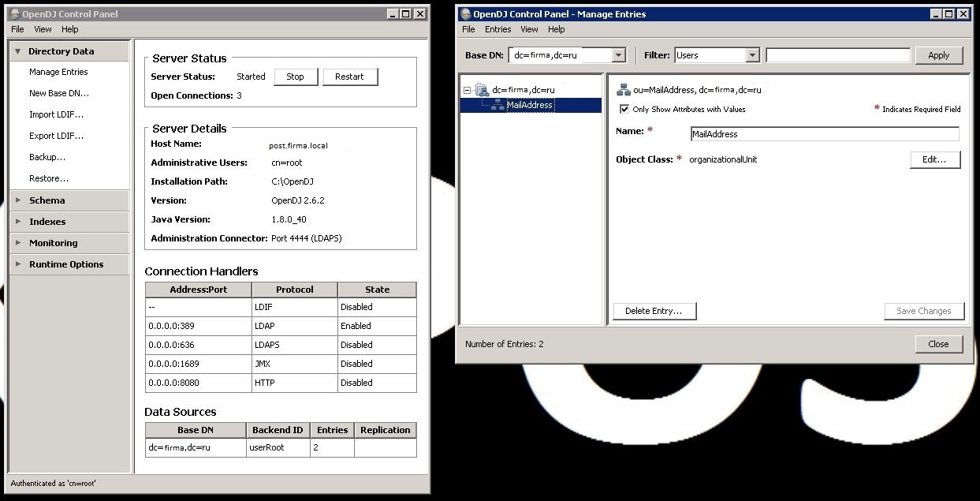Click the base DN icon in the entry tree
Image resolution: width=980 pixels, height=501 pixels.
point(482,90)
